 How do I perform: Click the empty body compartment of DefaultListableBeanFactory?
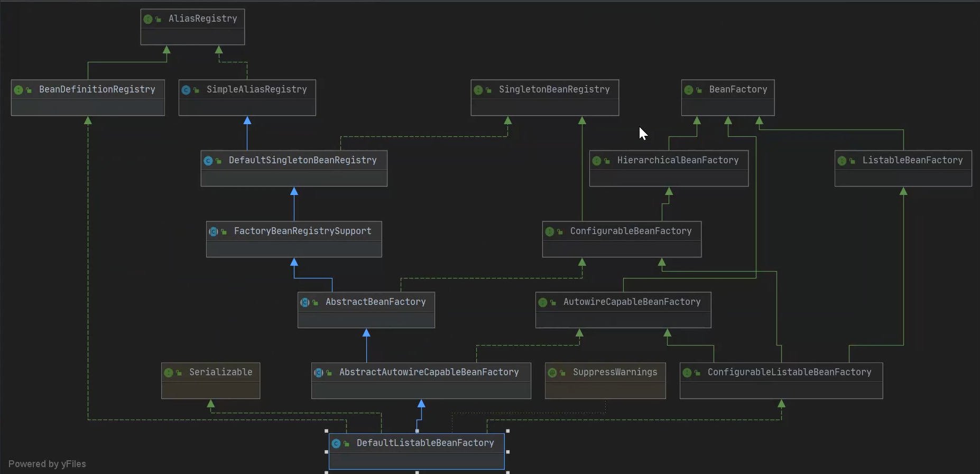click(x=417, y=461)
